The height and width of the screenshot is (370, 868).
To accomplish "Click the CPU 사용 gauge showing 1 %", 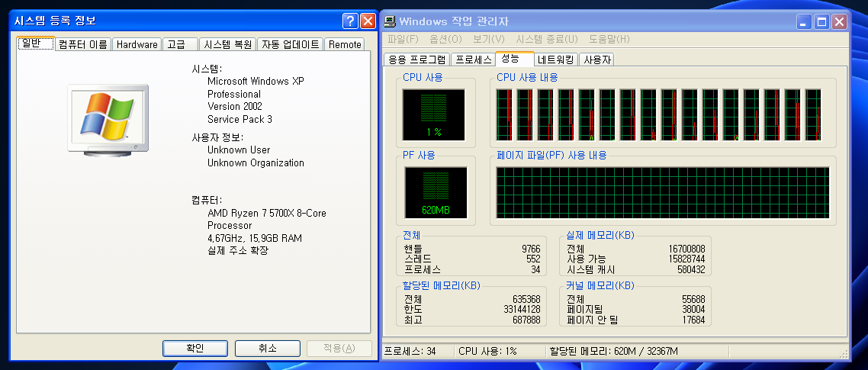I will tap(433, 114).
